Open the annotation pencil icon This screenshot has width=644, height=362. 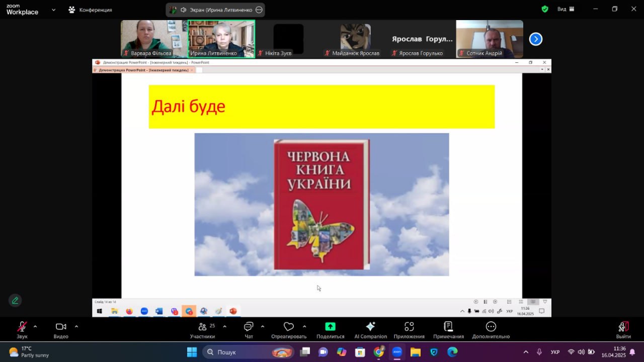pos(15,300)
